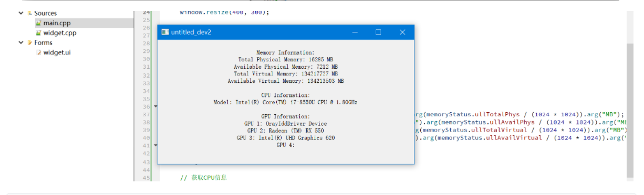This screenshot has width=644, height=195.
Task: Click the empty 'GPU 4:' line
Action: point(285,145)
